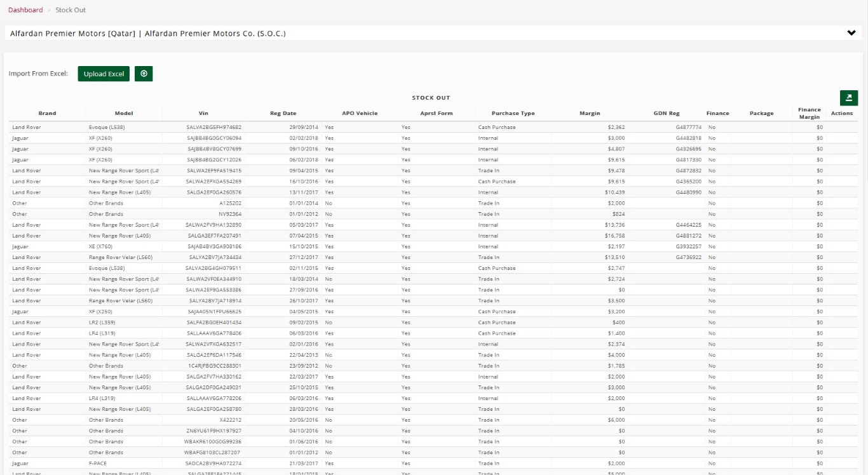
Task: Click the circular upload arrow icon button
Action: 144,74
